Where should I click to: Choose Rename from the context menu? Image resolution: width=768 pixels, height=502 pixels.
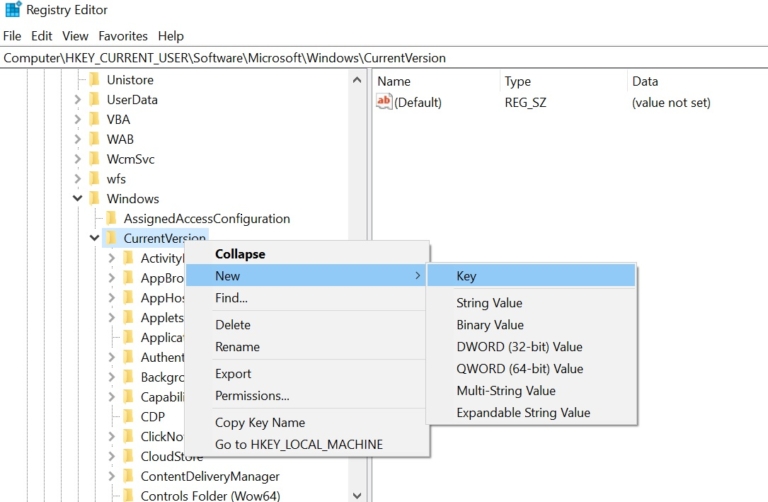(308, 347)
